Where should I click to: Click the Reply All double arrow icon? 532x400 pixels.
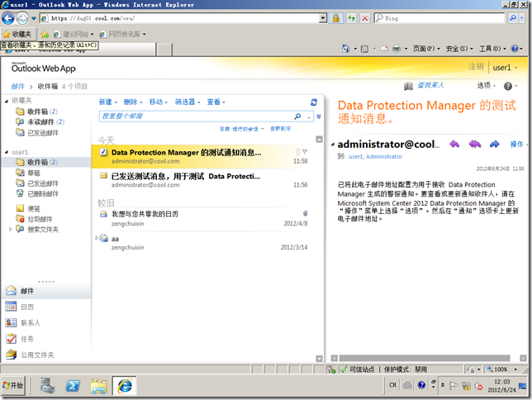tap(475, 145)
